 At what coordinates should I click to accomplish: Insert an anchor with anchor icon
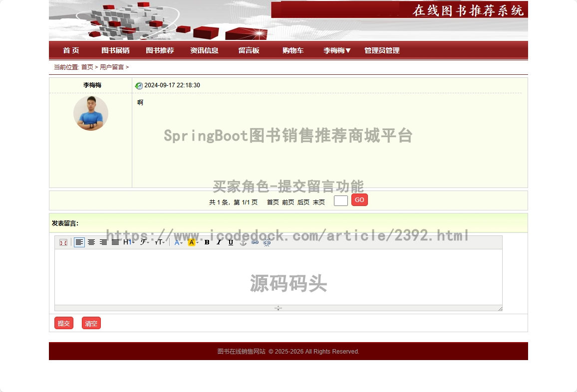coord(243,242)
